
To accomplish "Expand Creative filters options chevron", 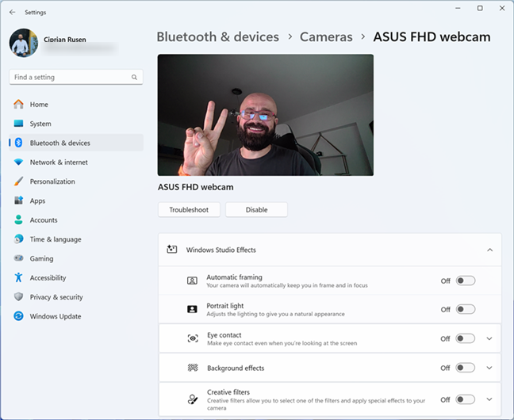I will pyautogui.click(x=489, y=399).
